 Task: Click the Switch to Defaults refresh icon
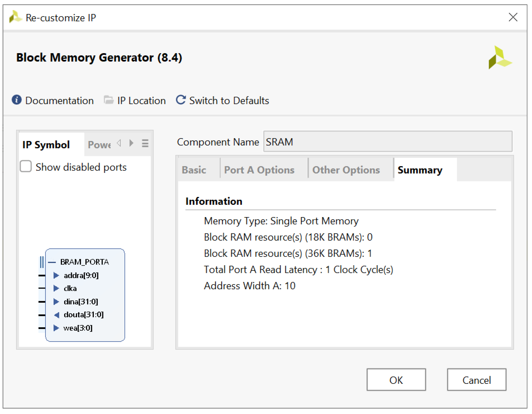pos(181,100)
